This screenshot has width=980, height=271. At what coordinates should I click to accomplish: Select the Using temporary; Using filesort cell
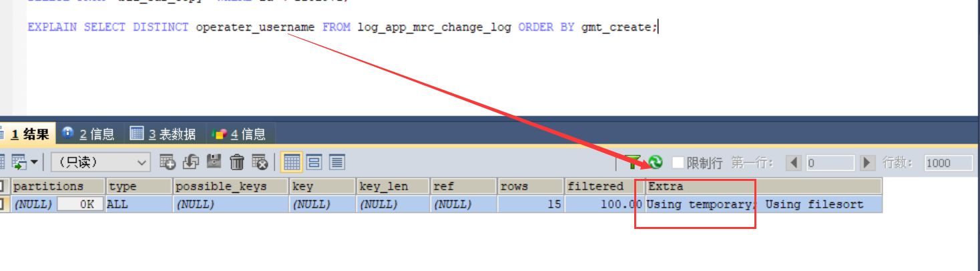click(764, 204)
